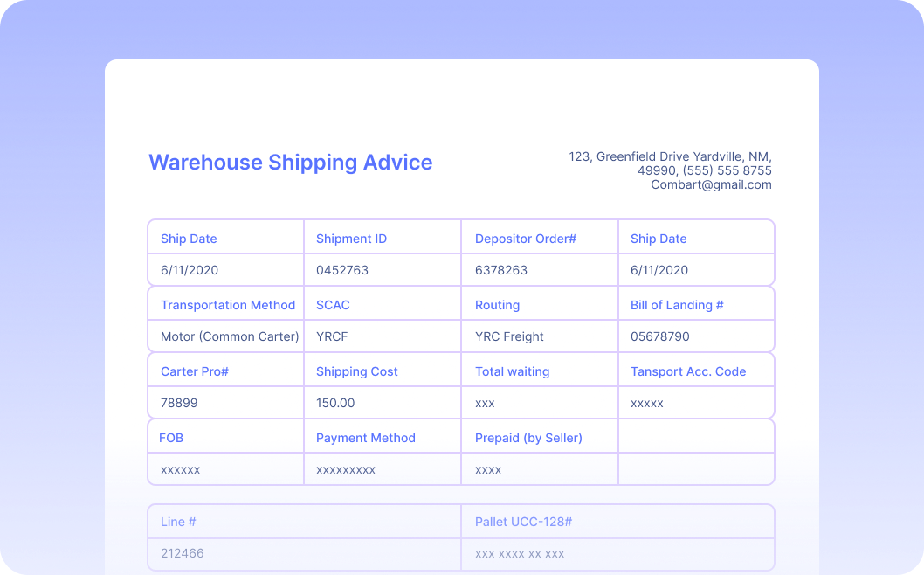
Task: Select the Combart@gmail.com email address
Action: click(x=711, y=184)
